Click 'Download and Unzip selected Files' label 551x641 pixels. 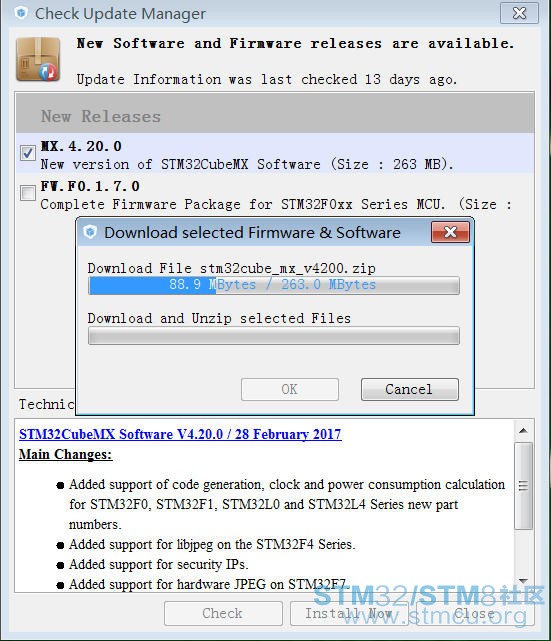coord(219,318)
